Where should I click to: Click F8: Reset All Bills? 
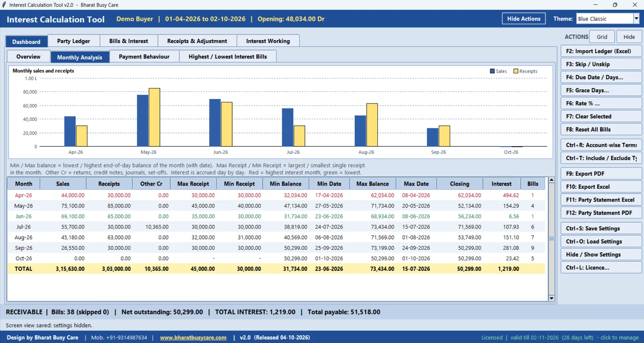pyautogui.click(x=601, y=129)
